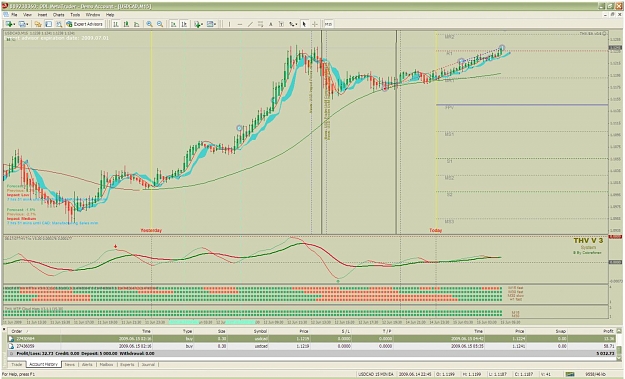
Task: Sort history by Order column header
Action: [x=34, y=331]
